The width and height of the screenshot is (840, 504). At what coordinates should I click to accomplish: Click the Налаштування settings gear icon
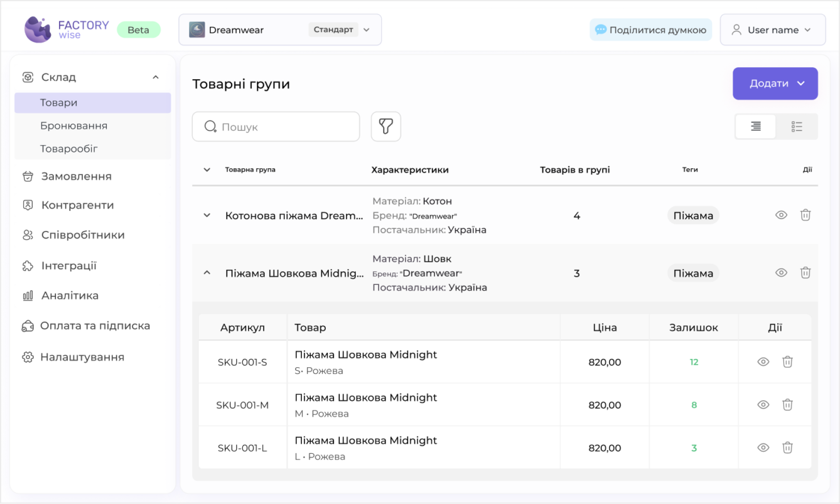point(27,357)
